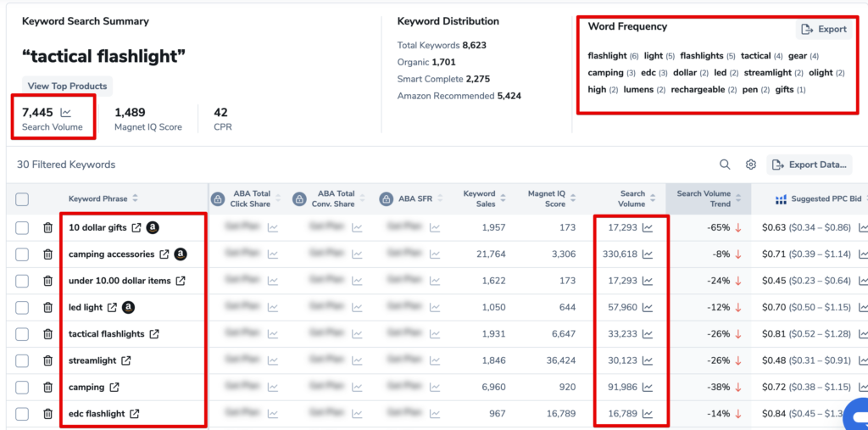
Task: Delete the "camping" keyword row
Action: click(48, 388)
